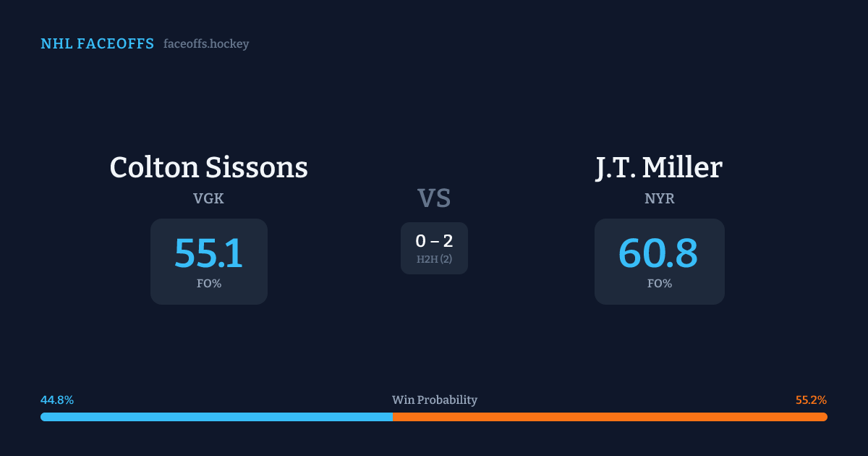Select the H2H (2) label

[434, 259]
